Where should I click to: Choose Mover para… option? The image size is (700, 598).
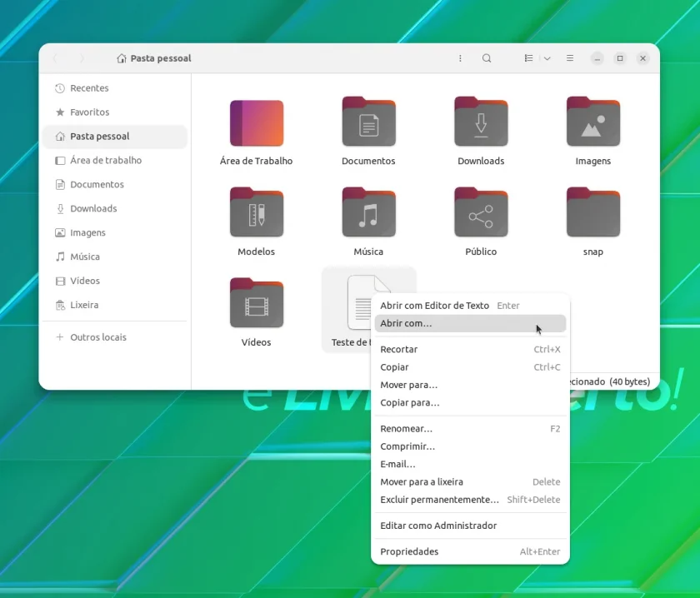[x=470, y=385]
